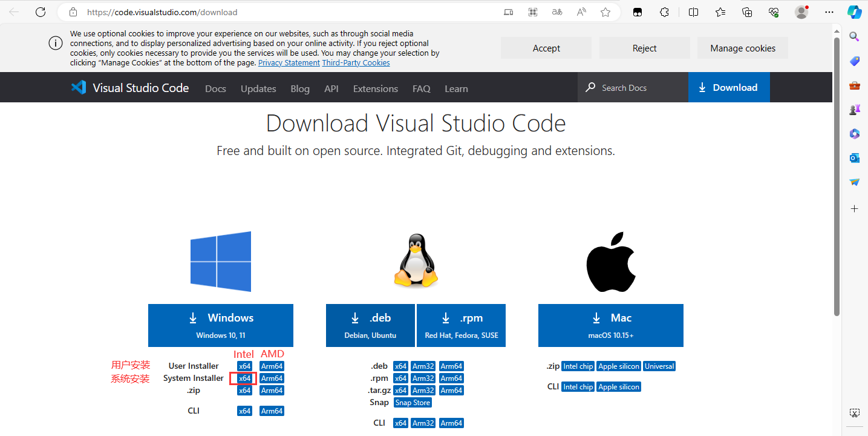Viewport: 868px width, 436px height.
Task: Download Windows System Installer x64
Action: 244,378
